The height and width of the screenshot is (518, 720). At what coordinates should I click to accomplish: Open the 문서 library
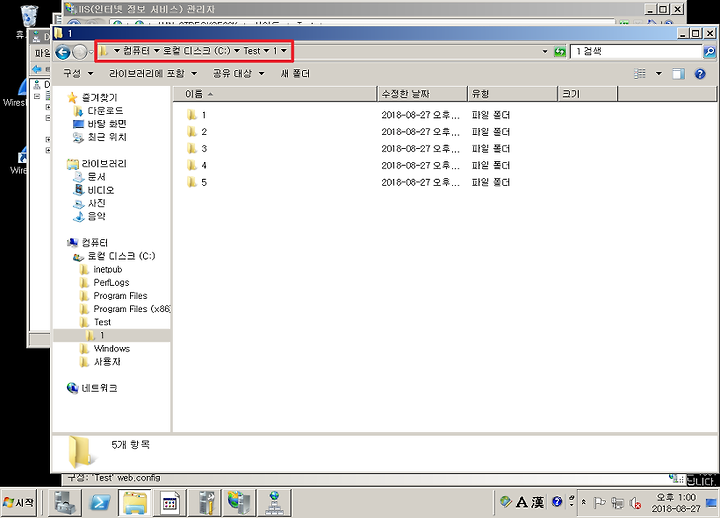click(96, 177)
